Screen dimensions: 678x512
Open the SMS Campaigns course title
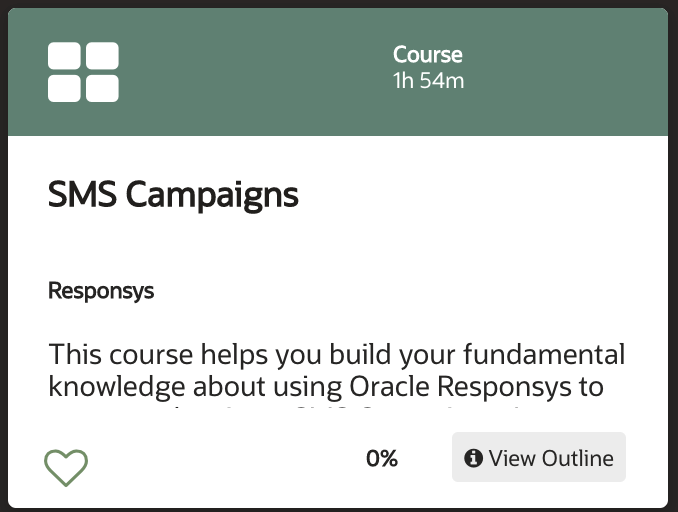pos(173,195)
